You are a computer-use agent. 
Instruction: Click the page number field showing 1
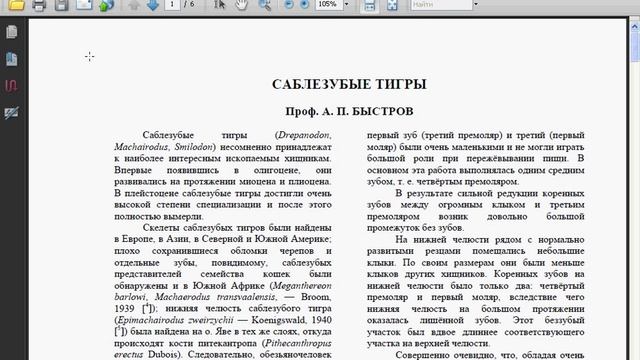tap(172, 4)
